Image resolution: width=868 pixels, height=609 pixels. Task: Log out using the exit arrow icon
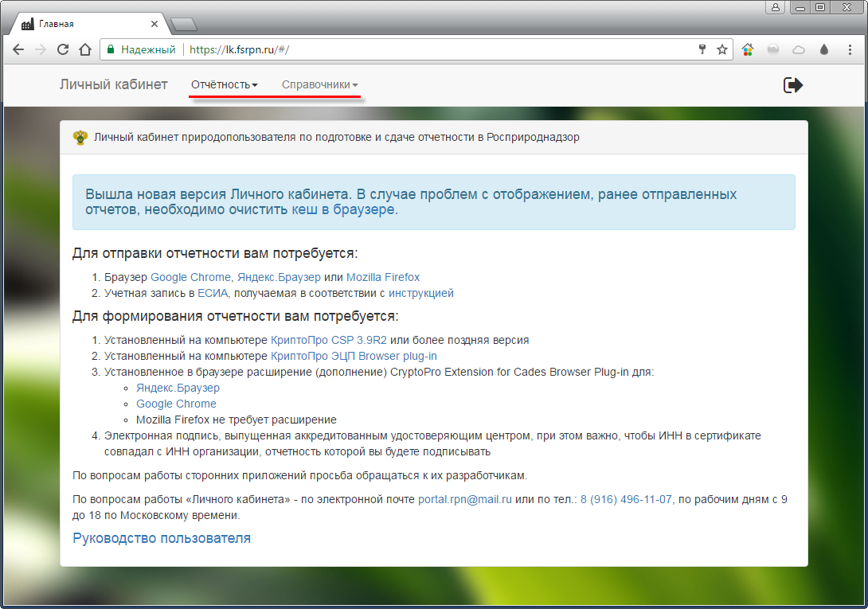coord(792,84)
